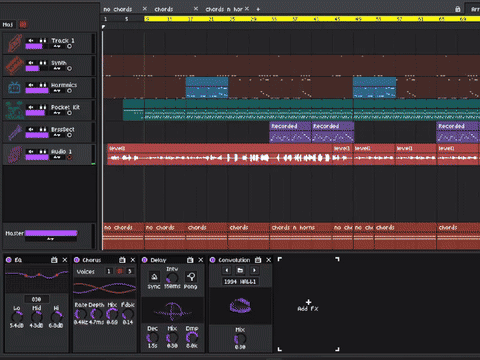Click the EQ value field reading 030

(37, 299)
